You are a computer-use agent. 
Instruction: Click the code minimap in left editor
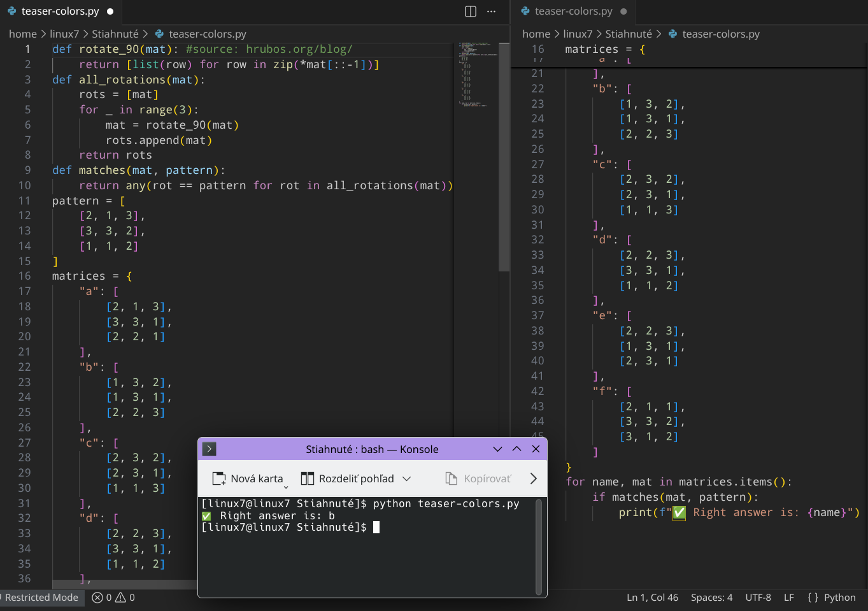tap(474, 75)
